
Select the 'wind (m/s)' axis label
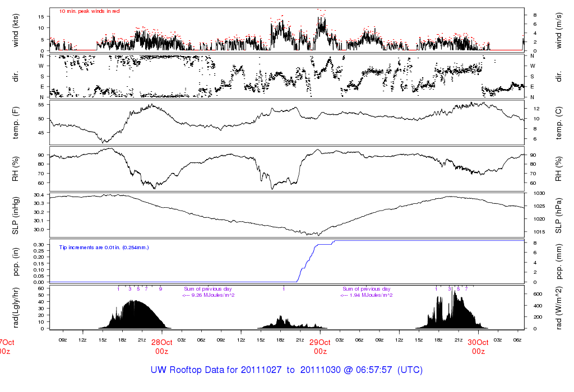coord(558,30)
